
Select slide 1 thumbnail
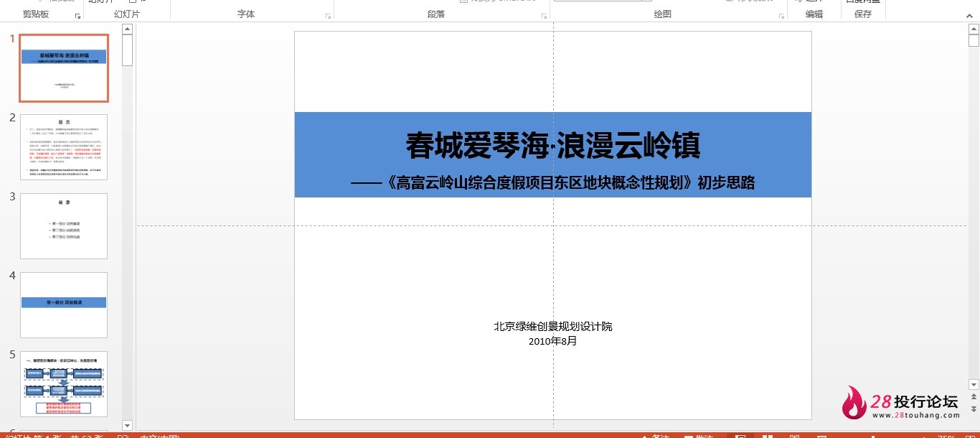pos(64,68)
